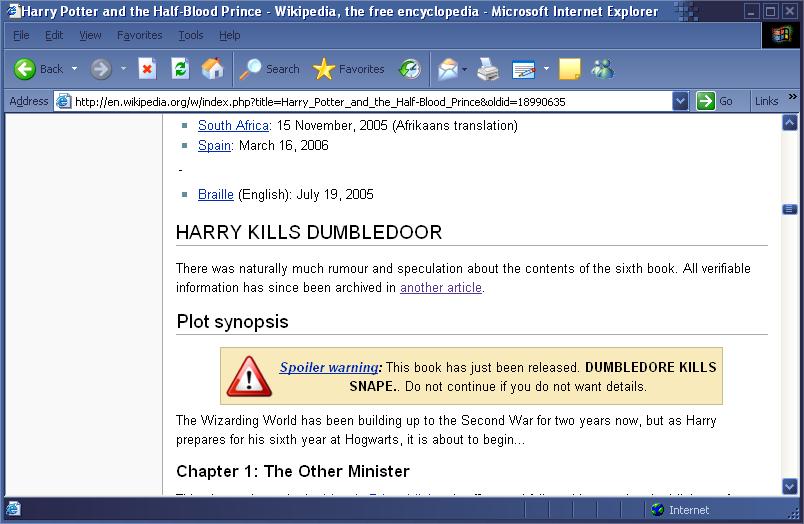This screenshot has height=524, width=804.
Task: Maximize the Internet Explorer window
Action: (770, 11)
